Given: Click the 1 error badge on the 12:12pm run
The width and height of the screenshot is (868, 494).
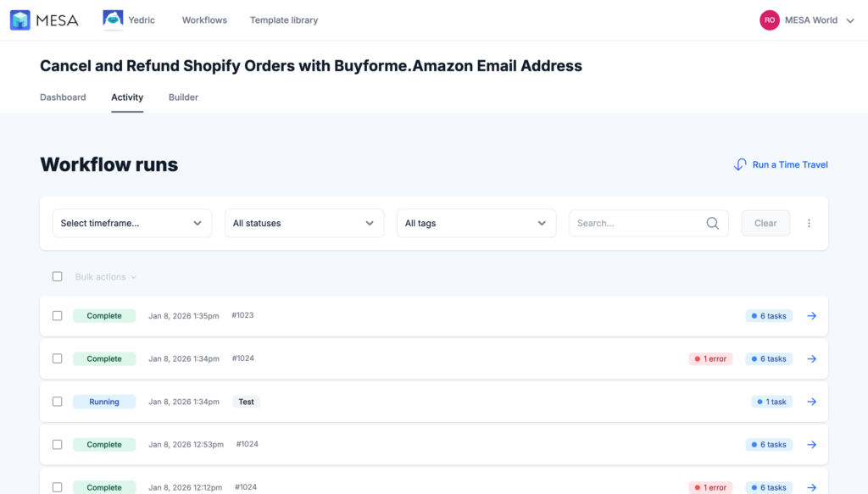Looking at the screenshot, I should click(711, 487).
